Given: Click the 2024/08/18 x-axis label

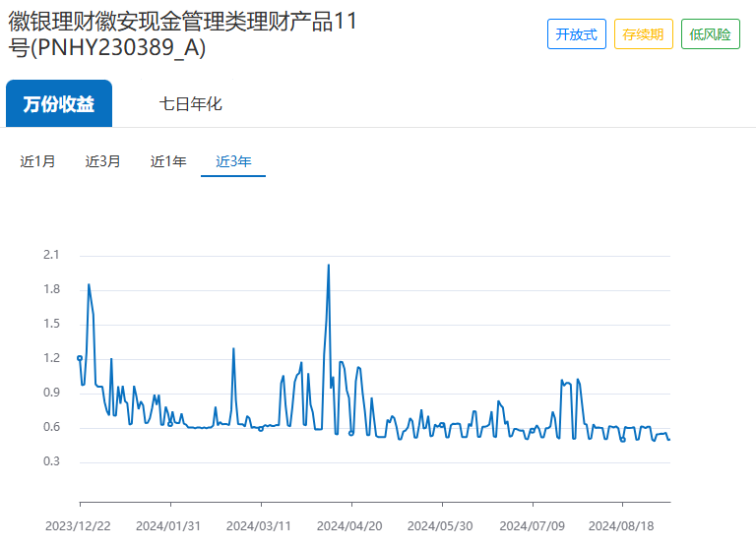Looking at the screenshot, I should [x=621, y=525].
